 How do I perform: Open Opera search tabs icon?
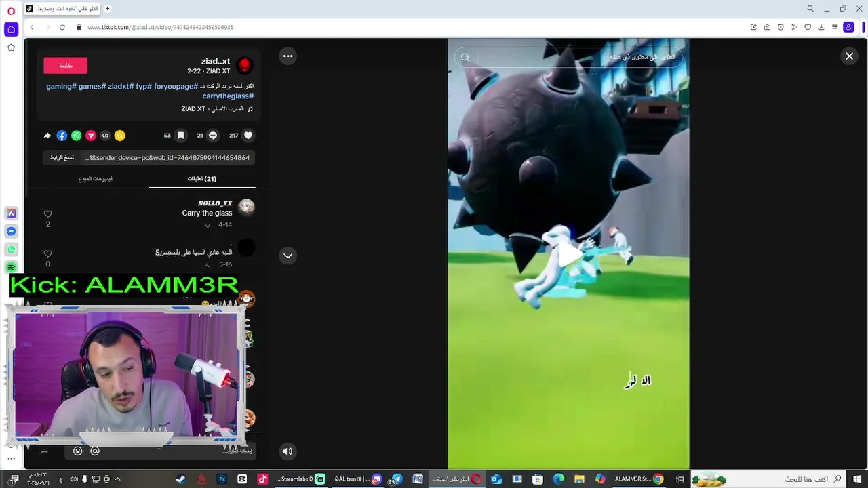click(810, 9)
